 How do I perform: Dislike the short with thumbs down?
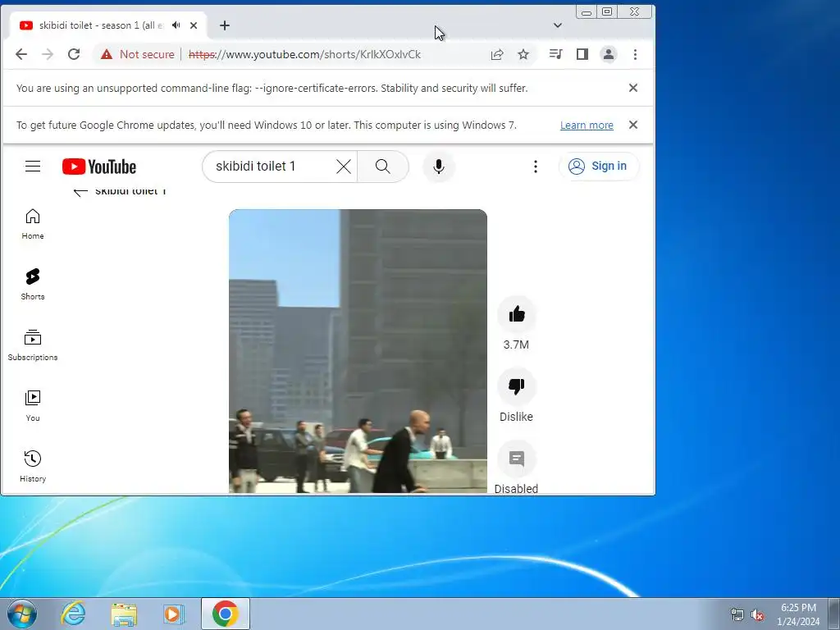517,386
